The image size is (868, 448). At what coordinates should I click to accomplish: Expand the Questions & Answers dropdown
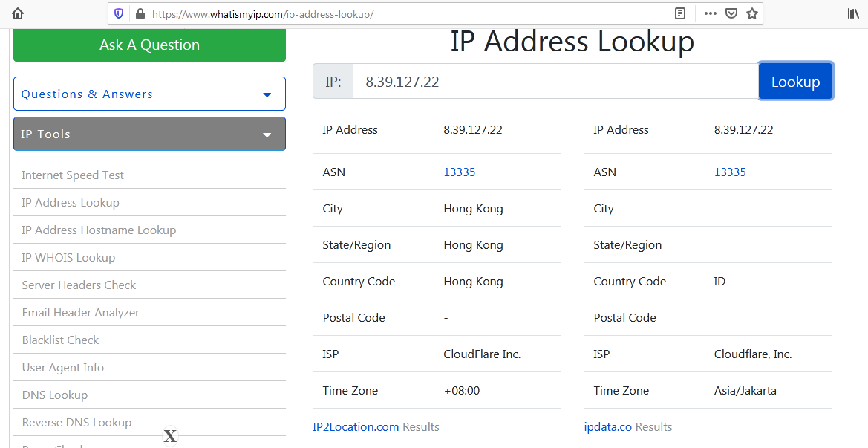tap(149, 94)
